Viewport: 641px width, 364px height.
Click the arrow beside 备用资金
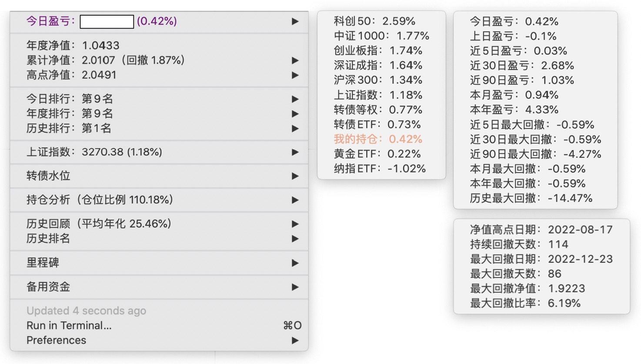point(295,287)
